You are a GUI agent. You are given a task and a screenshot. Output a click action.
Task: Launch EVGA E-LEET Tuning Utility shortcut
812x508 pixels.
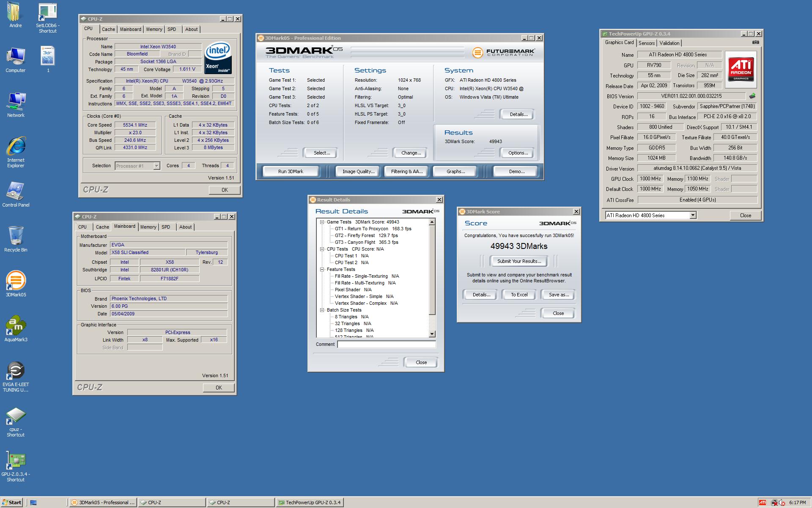(16, 377)
